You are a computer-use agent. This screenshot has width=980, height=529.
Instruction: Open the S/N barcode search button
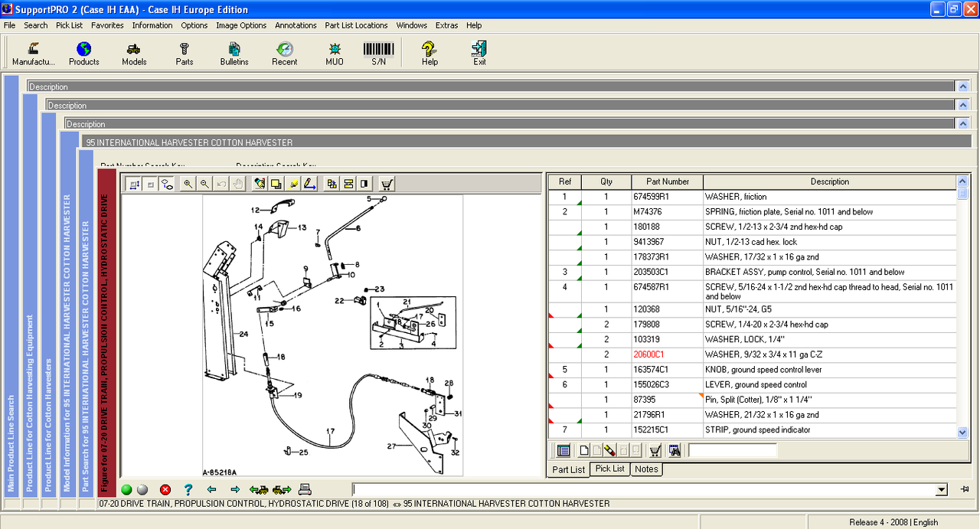pyautogui.click(x=378, y=54)
